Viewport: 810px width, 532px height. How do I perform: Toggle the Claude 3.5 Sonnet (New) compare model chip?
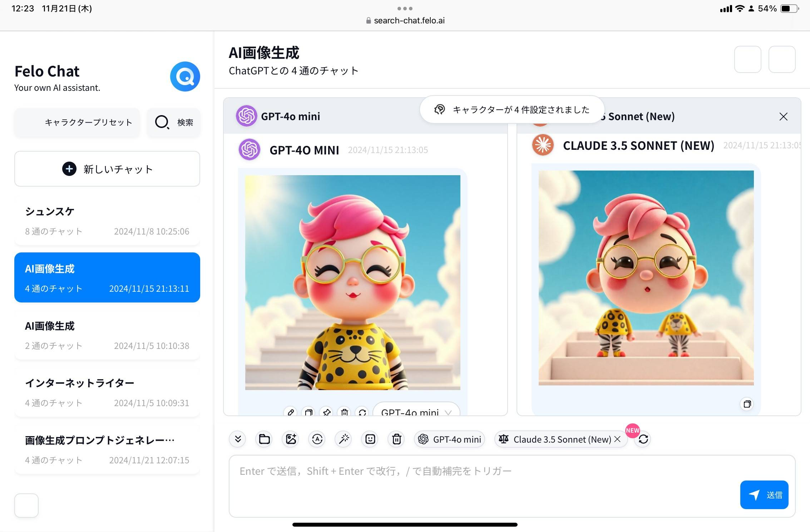coord(558,439)
